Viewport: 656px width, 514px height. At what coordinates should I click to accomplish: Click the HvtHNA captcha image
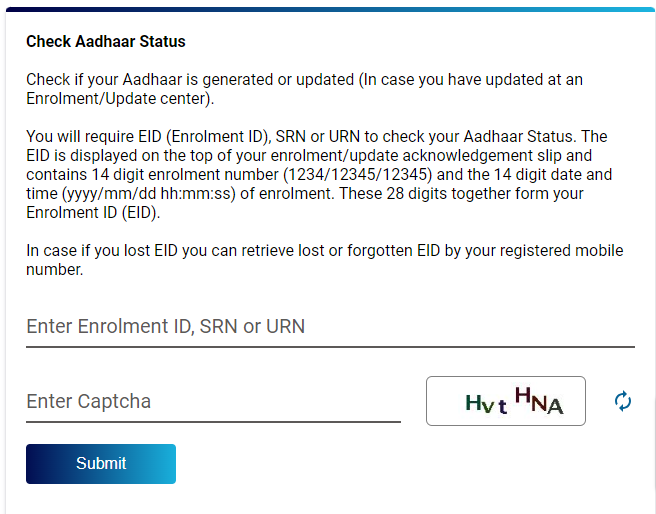(506, 401)
